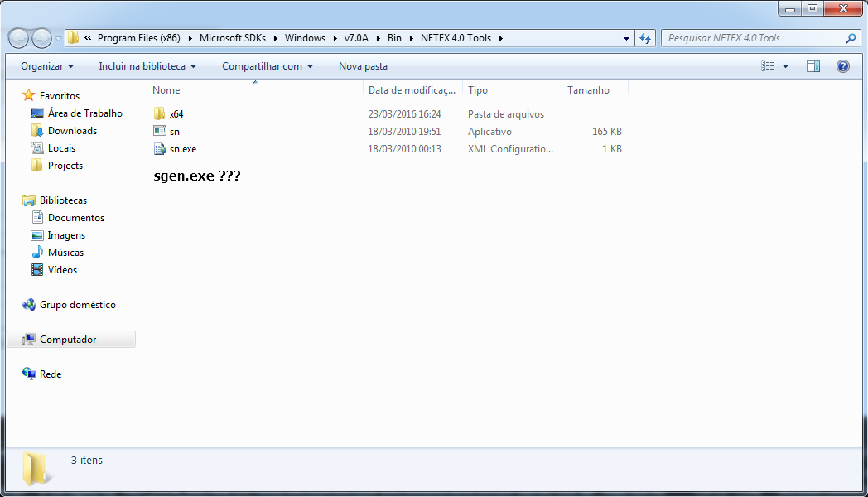Screen dimensions: 868x497
Task: Click the Vídeos film icon
Action: click(x=37, y=269)
